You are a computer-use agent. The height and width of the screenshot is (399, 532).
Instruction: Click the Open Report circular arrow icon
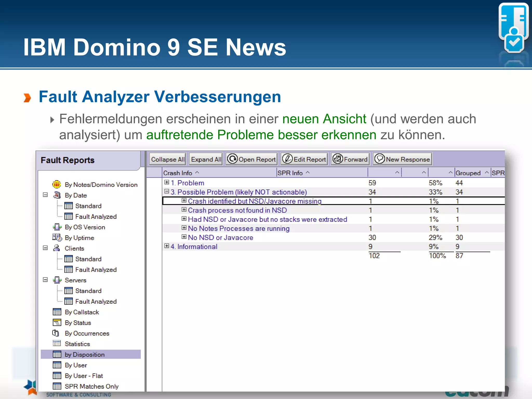coord(232,158)
